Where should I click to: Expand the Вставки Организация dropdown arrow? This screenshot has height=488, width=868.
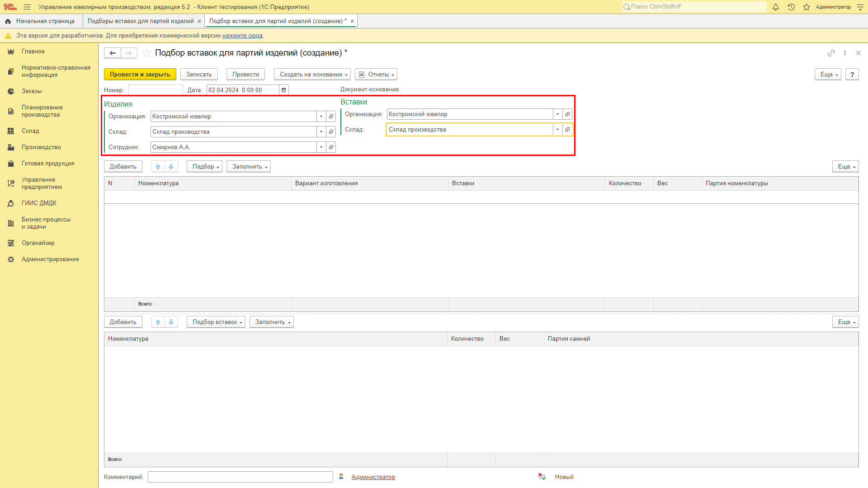click(557, 114)
